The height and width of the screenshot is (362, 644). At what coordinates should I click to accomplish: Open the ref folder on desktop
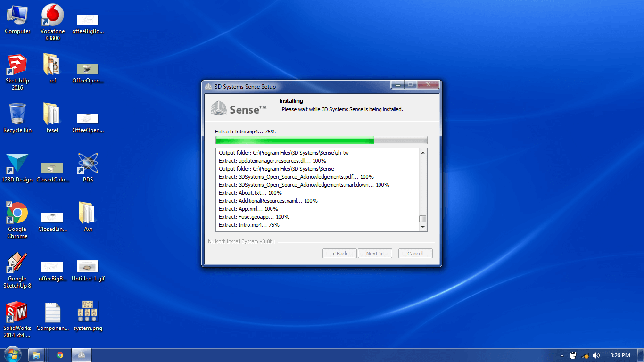53,68
